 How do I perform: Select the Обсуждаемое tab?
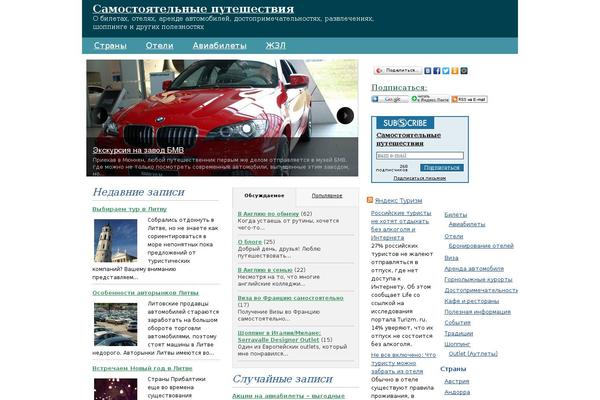point(264,196)
